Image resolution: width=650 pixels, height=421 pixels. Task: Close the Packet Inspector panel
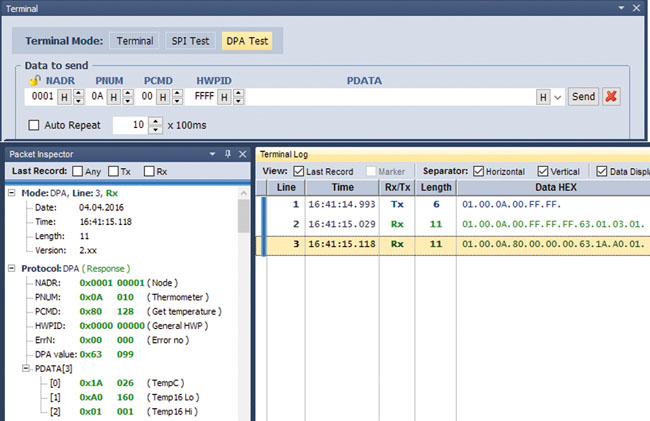pyautogui.click(x=243, y=154)
